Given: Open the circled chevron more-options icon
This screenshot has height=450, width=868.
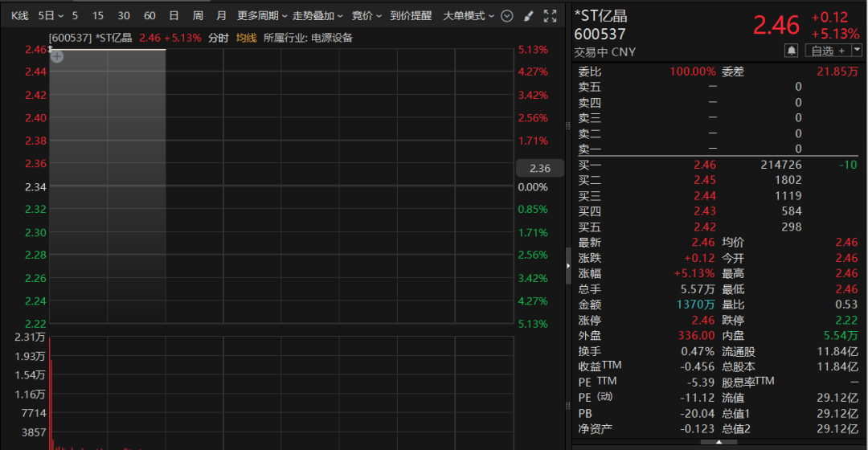Looking at the screenshot, I should click(x=506, y=16).
